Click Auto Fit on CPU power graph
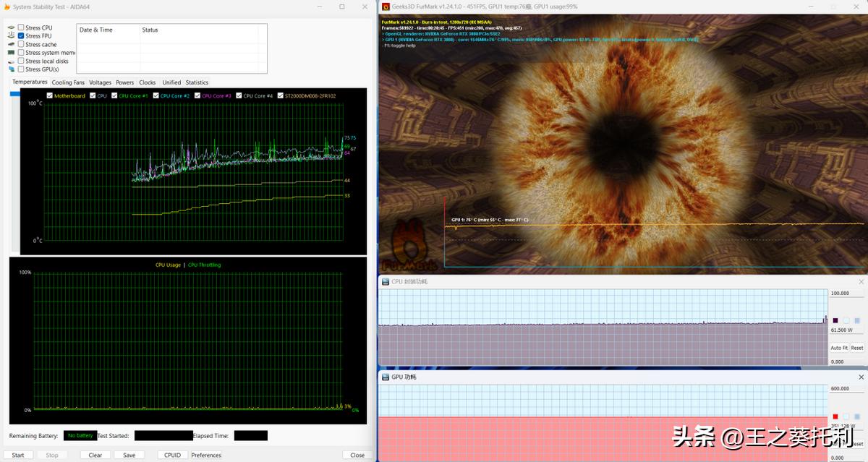 click(838, 348)
